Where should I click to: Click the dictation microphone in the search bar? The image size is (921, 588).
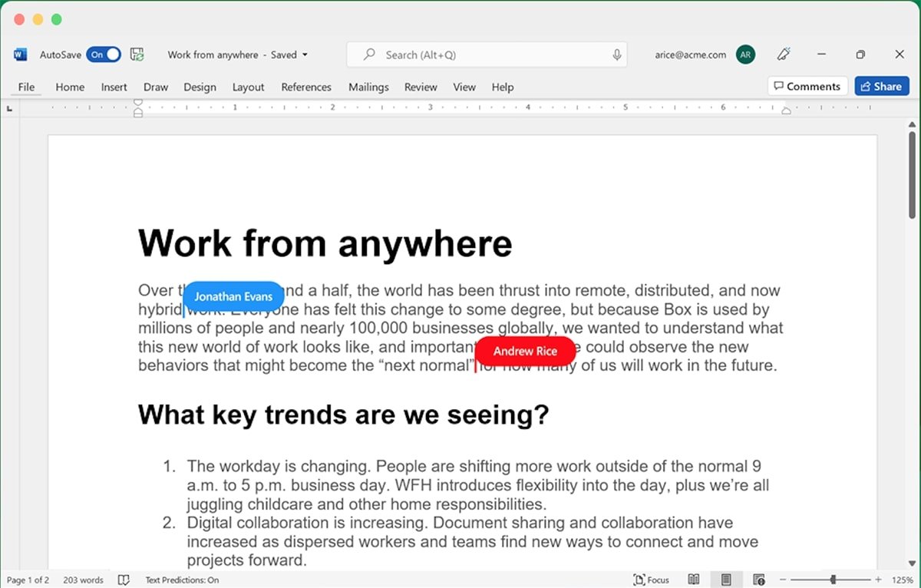point(616,55)
